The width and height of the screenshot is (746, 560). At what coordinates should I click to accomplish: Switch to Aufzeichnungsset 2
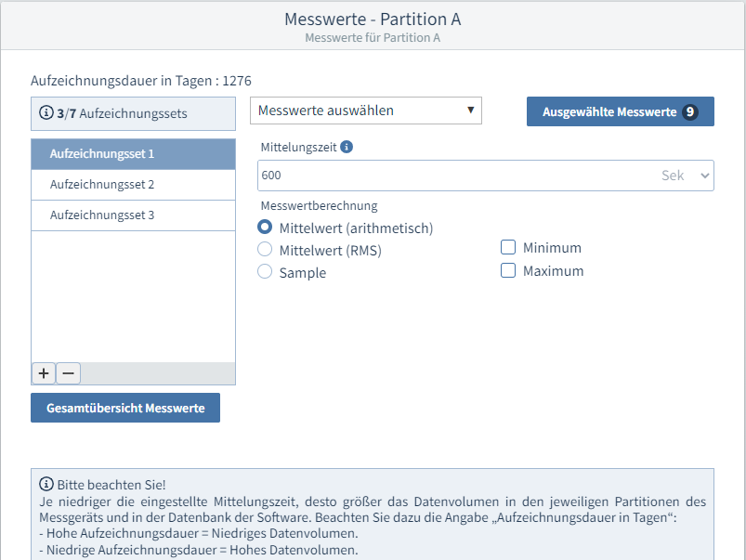click(x=133, y=185)
